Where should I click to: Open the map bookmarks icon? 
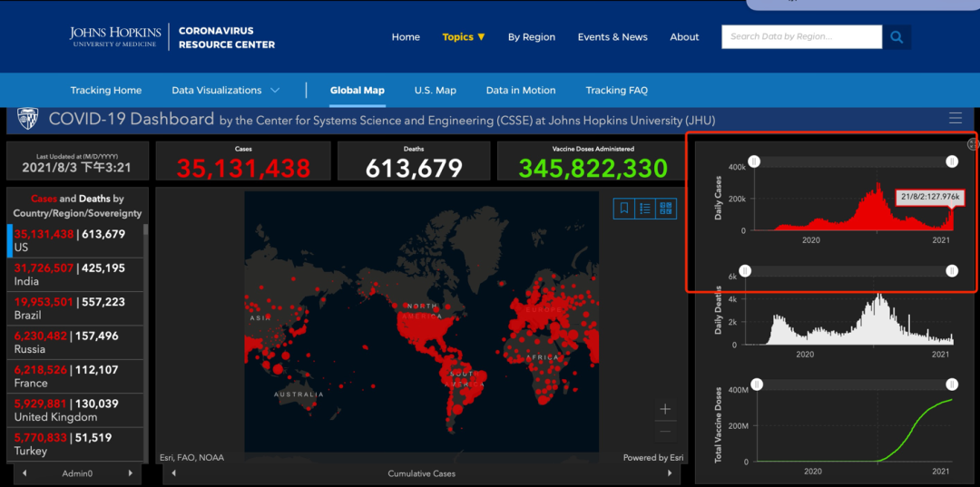tap(623, 209)
